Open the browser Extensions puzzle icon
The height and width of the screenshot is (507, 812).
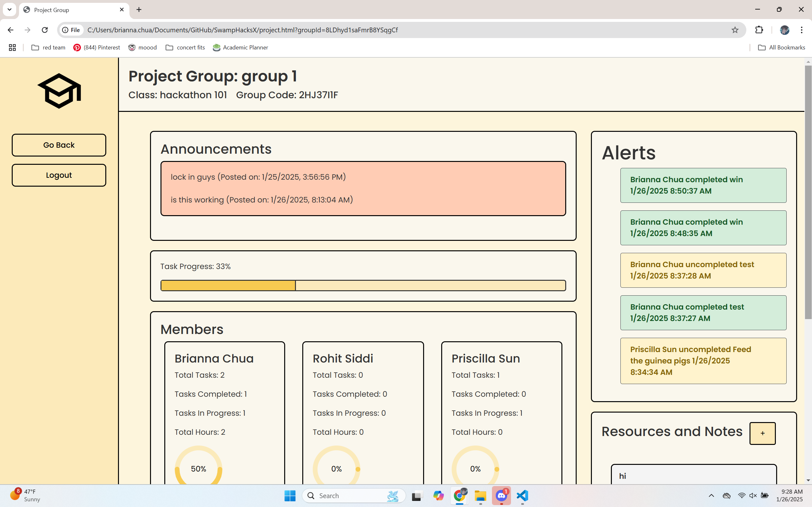759,30
